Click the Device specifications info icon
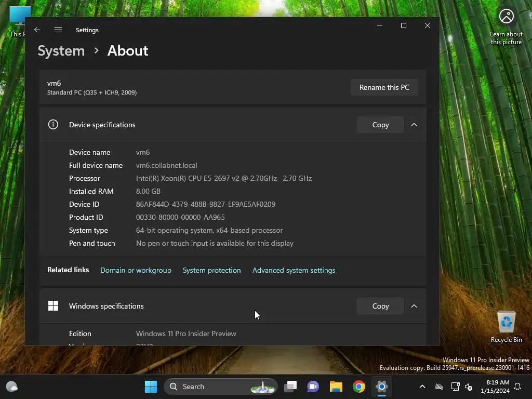Screen dimensions: 532x399 pos(54,125)
